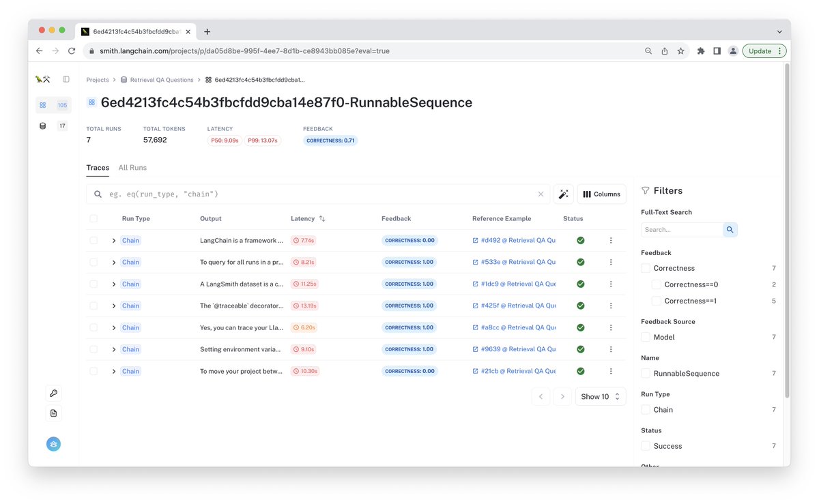The width and height of the screenshot is (819, 504).
Task: Go to Retrieval QA Questions breadcrumb
Action: coord(157,80)
